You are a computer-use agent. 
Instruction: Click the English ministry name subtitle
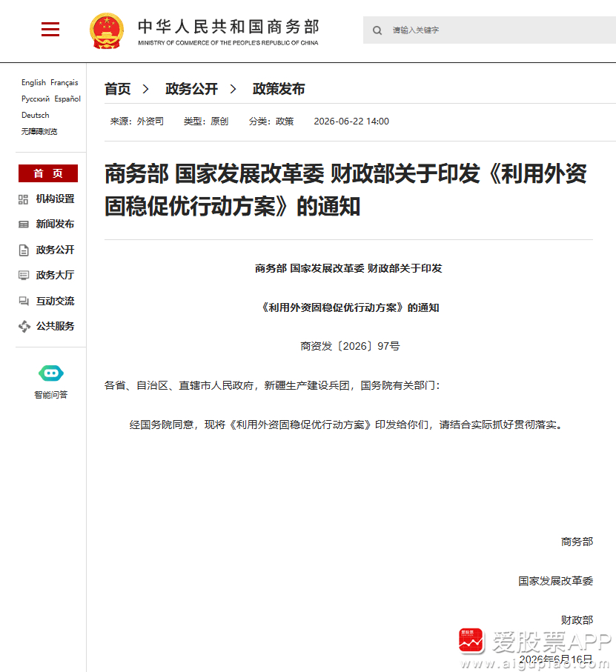228,43
